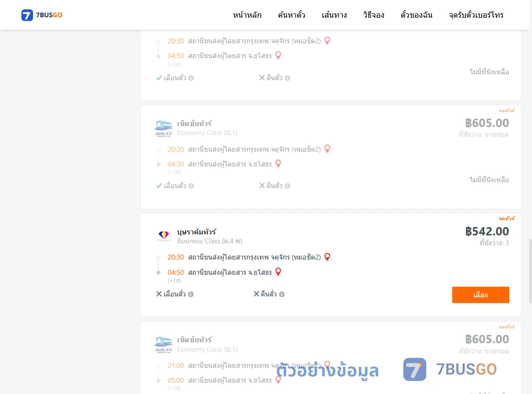Click the 04:30 arrival time
Image resolution: width=532 pixels, height=394 pixels.
pyautogui.click(x=176, y=164)
